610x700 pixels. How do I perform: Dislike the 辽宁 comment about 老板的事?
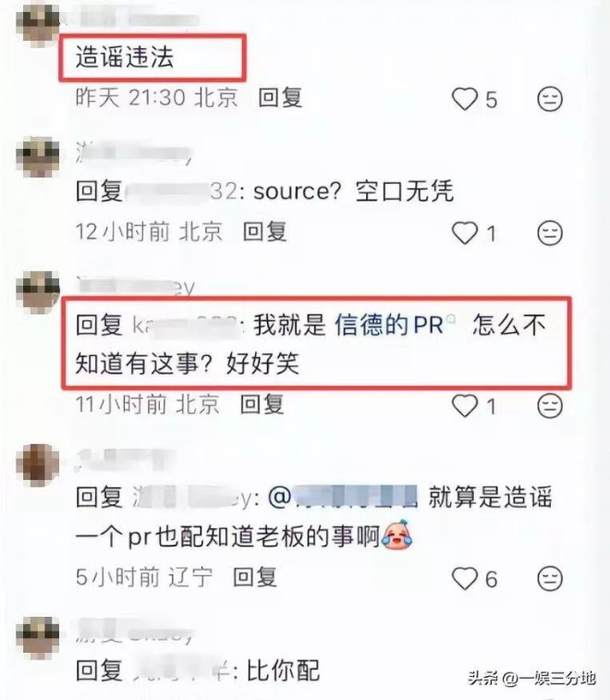[549, 579]
